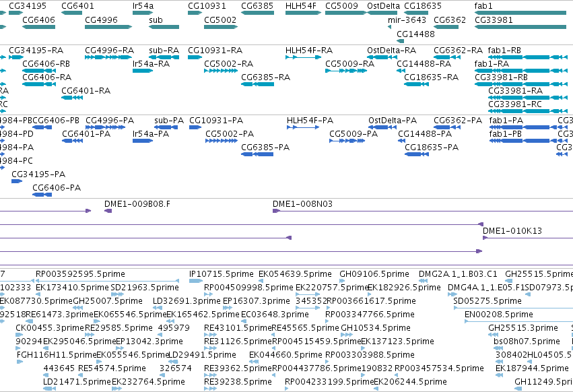
Task: Select the CG4996-PA protein feature
Action: 105,127
